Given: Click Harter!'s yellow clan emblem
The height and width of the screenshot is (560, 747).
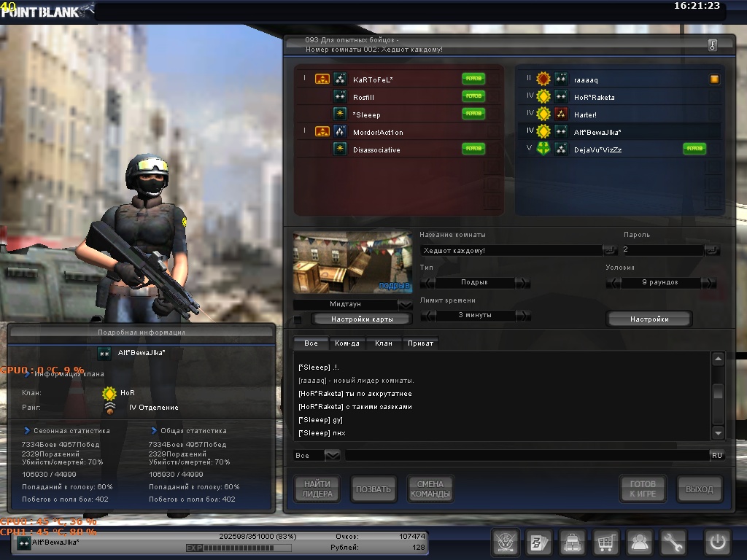Looking at the screenshot, I should click(x=543, y=114).
